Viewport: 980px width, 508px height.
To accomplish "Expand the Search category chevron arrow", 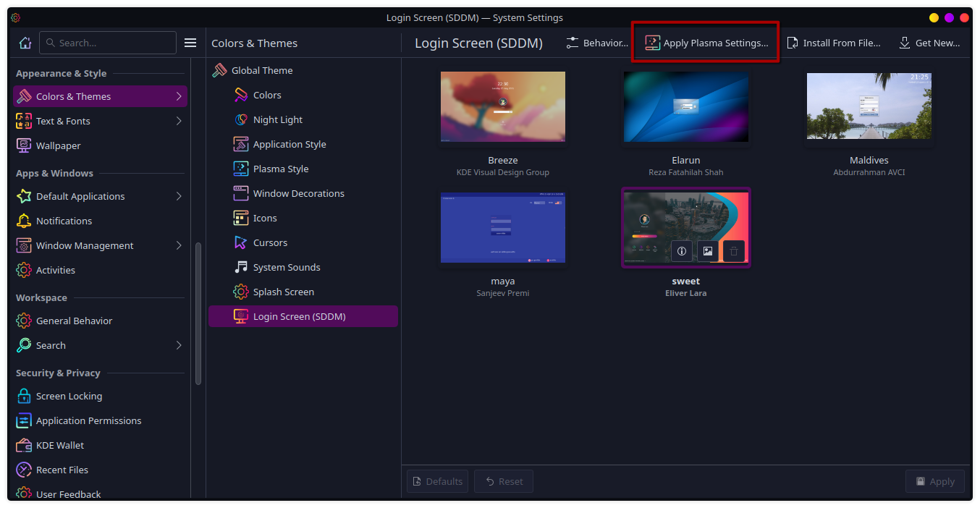I will pyautogui.click(x=179, y=345).
